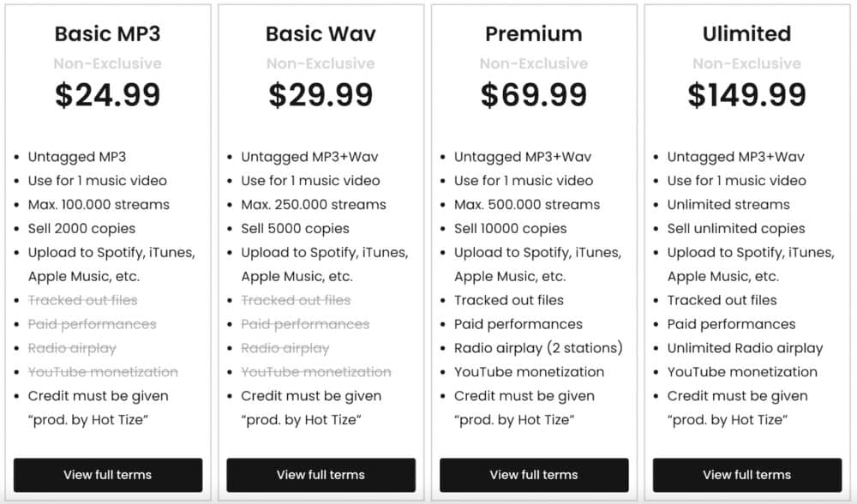Select the Basic MP3 plan title

tap(108, 34)
